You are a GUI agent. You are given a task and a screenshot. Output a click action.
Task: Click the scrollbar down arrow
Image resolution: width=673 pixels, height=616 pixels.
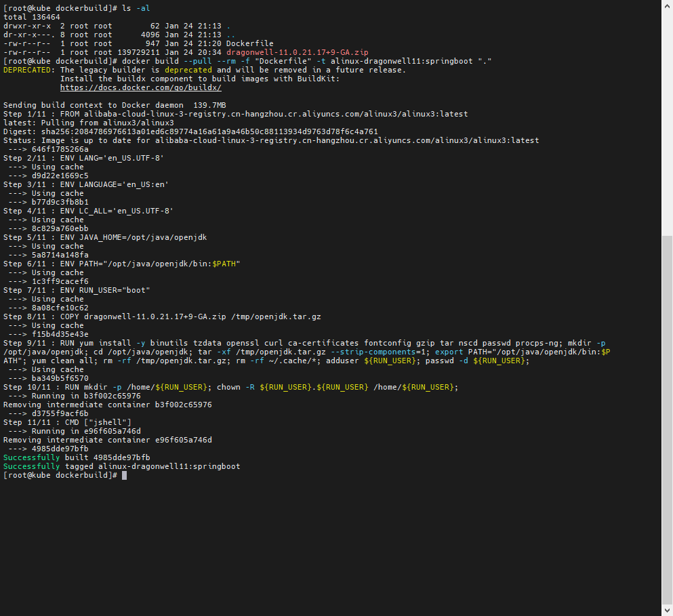(x=667, y=610)
